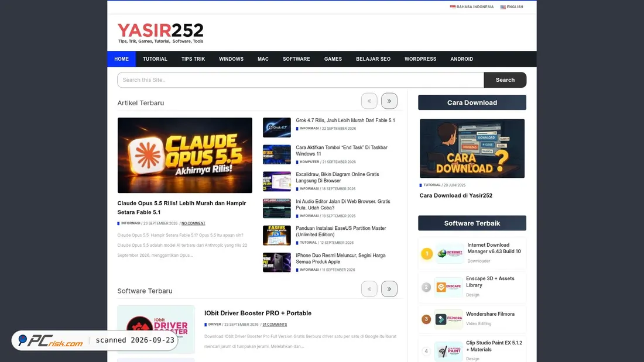Screen dimensions: 644x362
Task: Click the Clip Studio Paint icon
Action: pos(448,351)
